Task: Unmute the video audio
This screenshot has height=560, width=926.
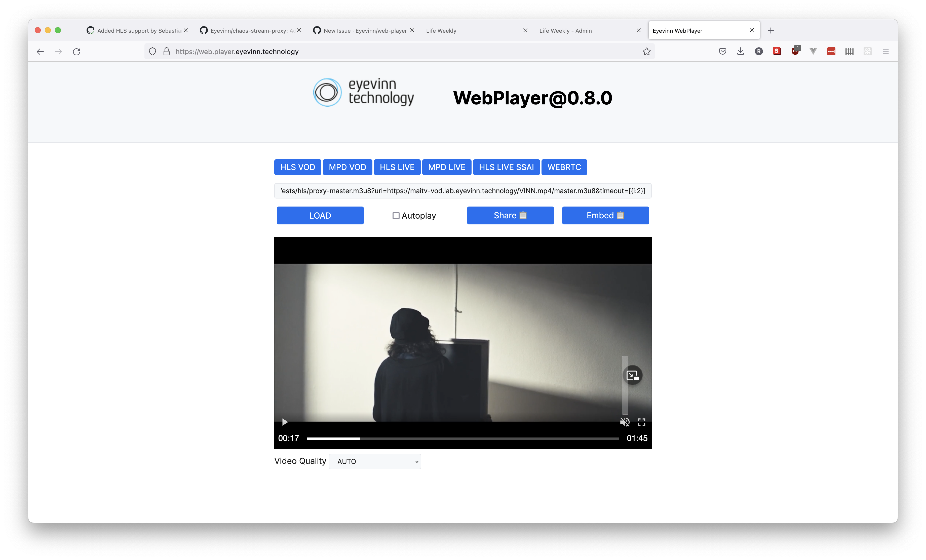Action: 625,422
